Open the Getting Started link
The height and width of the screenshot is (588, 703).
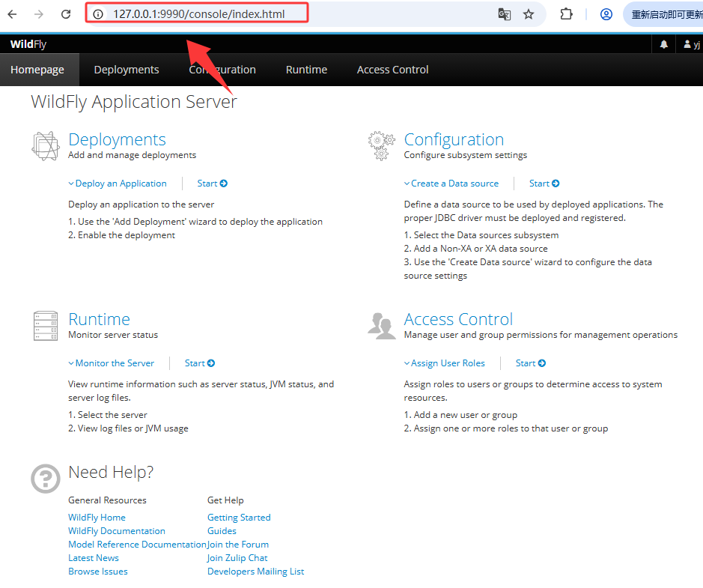coord(239,518)
